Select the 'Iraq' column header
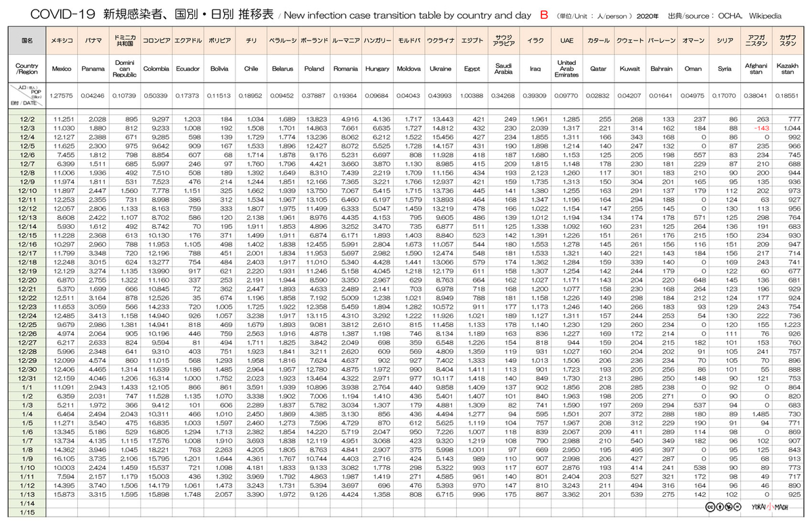812x522 pixels. 535,68
